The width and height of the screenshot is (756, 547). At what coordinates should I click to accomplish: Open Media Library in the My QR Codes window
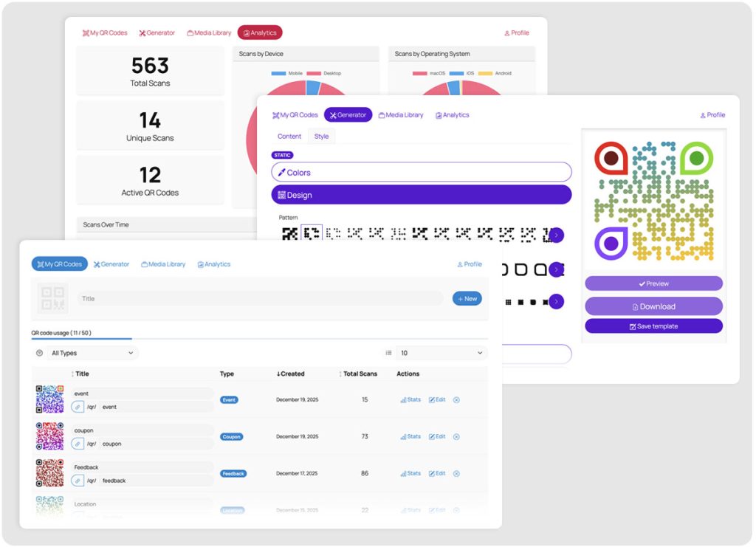point(163,264)
